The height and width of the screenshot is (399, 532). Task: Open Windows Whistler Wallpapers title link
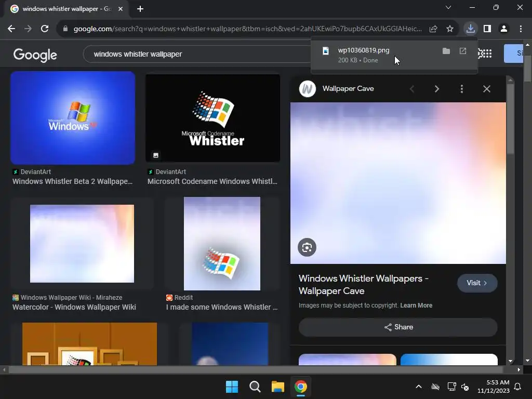pyautogui.click(x=363, y=285)
